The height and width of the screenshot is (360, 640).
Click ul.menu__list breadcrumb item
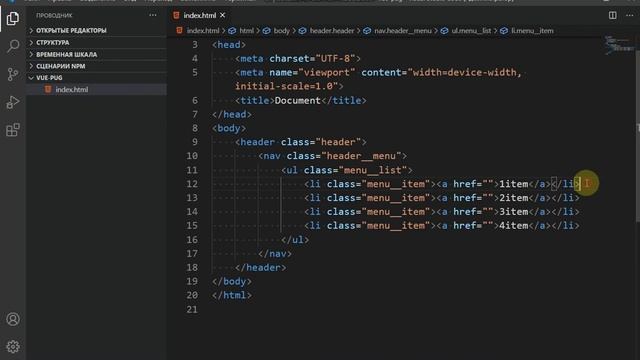(x=471, y=31)
